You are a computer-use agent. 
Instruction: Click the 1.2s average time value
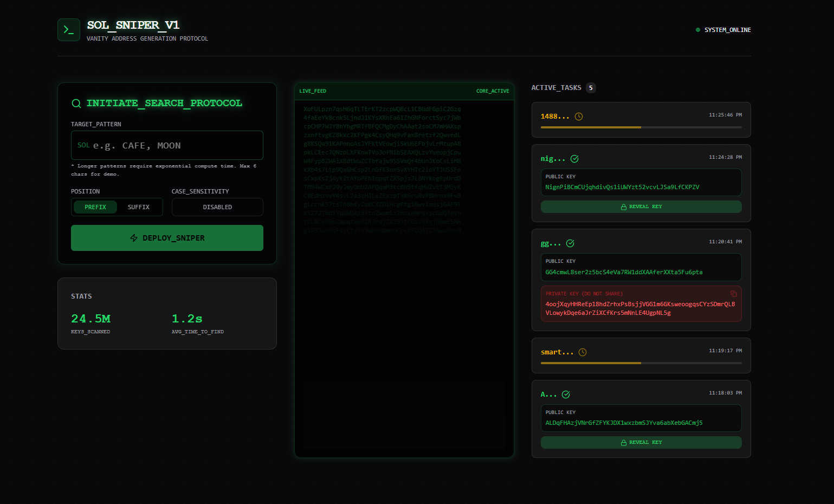187,319
